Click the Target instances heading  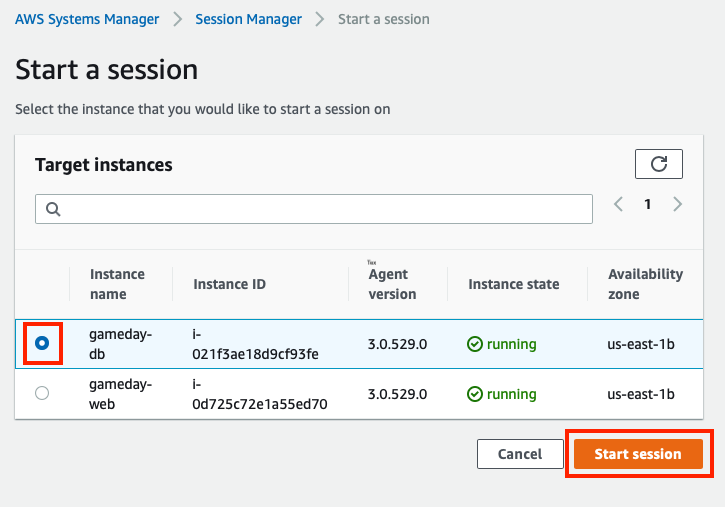[x=104, y=165]
